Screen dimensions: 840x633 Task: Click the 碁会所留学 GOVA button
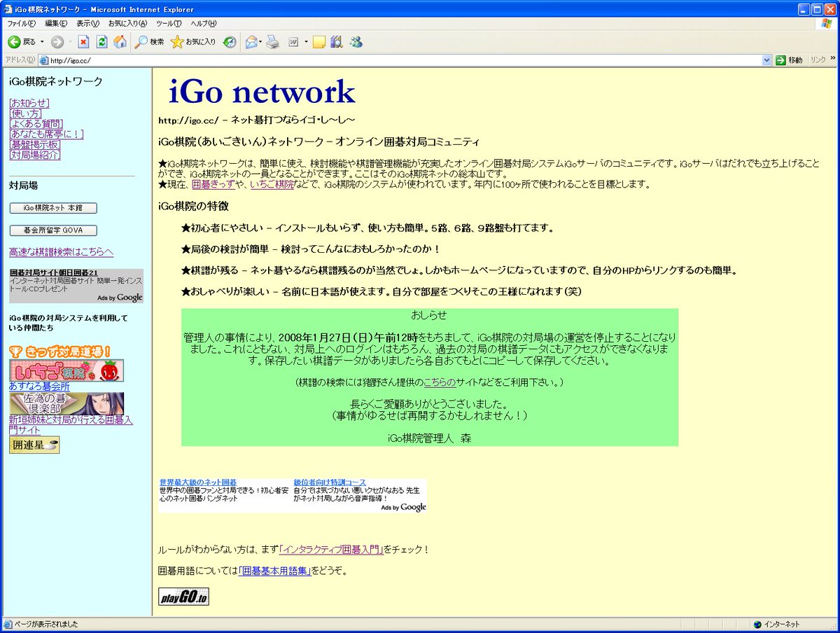pyautogui.click(x=53, y=230)
